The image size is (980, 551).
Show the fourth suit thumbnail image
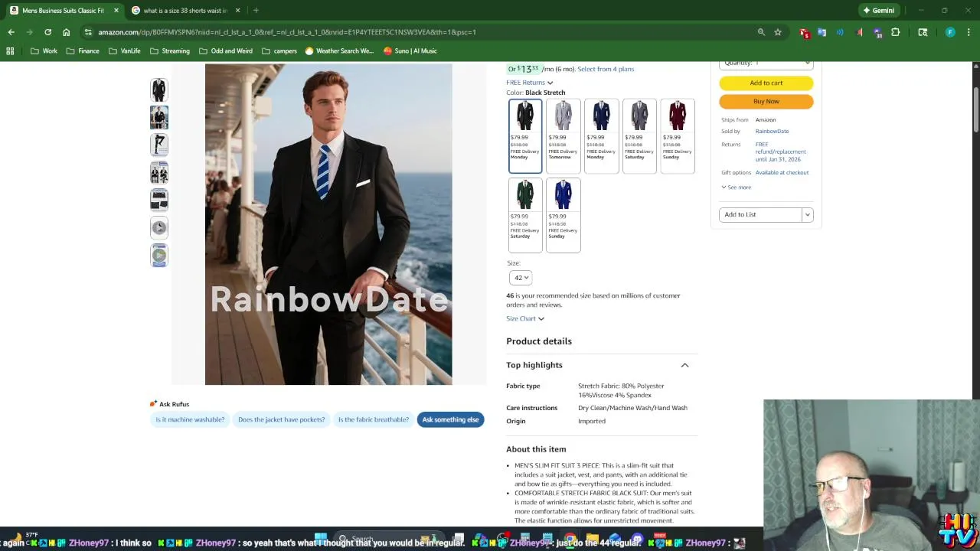point(159,172)
